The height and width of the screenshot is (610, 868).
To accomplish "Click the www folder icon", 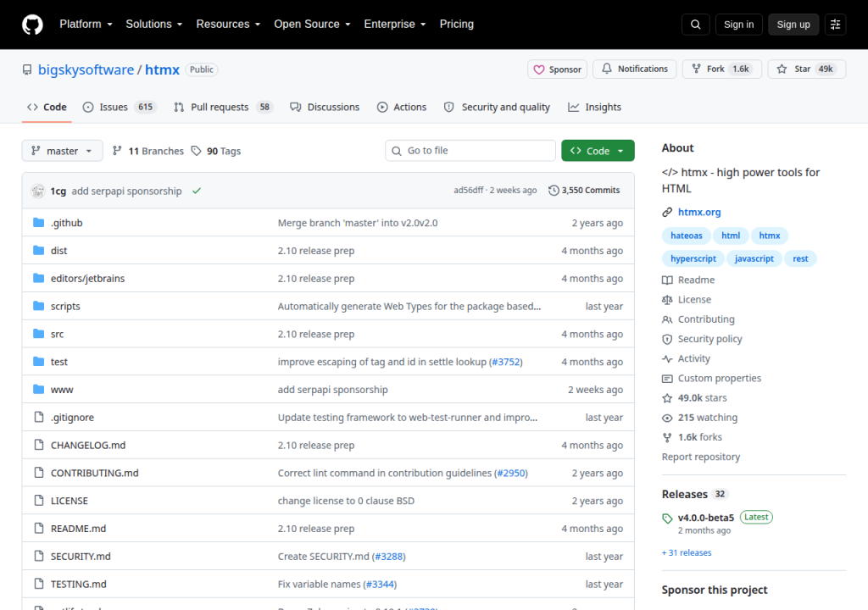I will point(38,389).
